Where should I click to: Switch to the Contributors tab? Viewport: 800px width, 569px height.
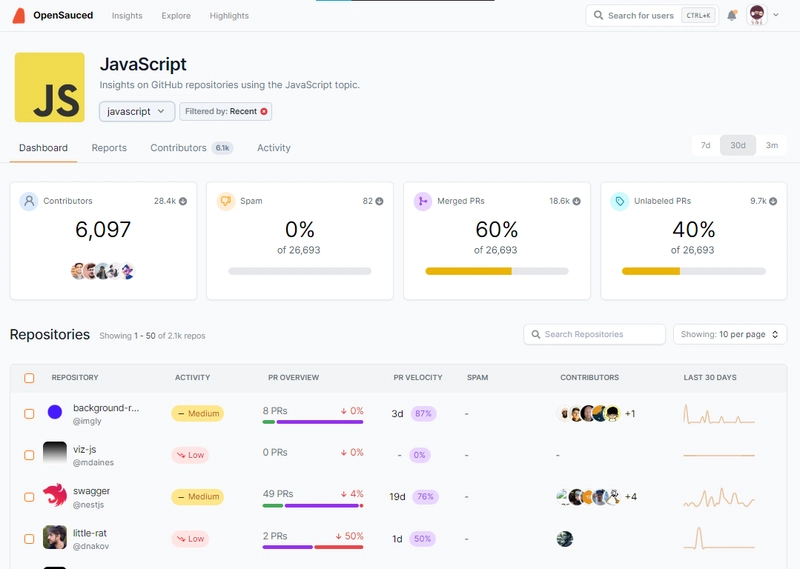click(x=191, y=147)
